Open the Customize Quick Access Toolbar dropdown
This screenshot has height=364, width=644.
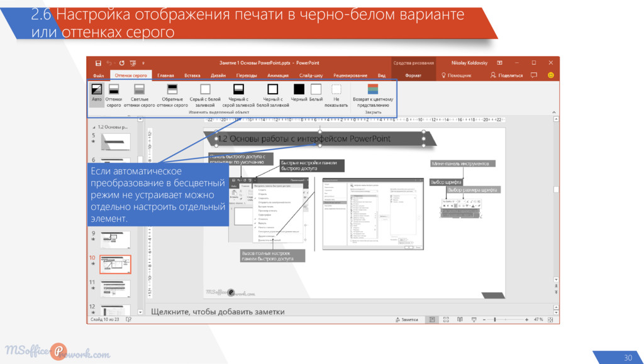pos(143,63)
